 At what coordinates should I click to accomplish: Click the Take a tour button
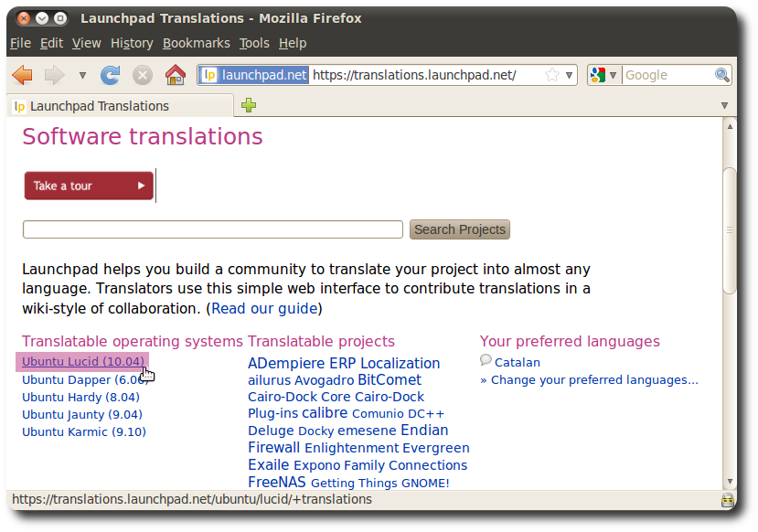(x=89, y=186)
